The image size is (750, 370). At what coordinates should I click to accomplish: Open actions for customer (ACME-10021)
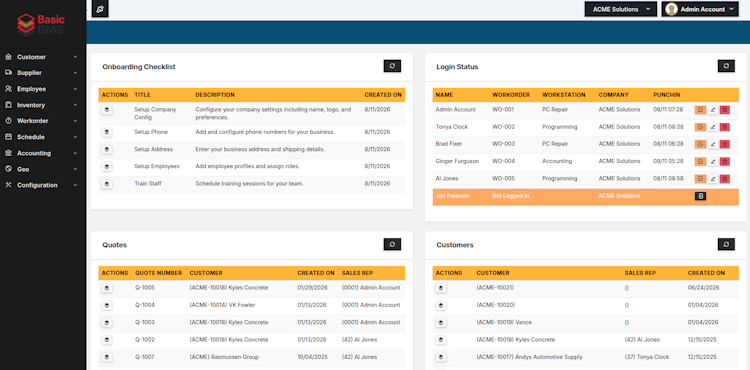[441, 288]
